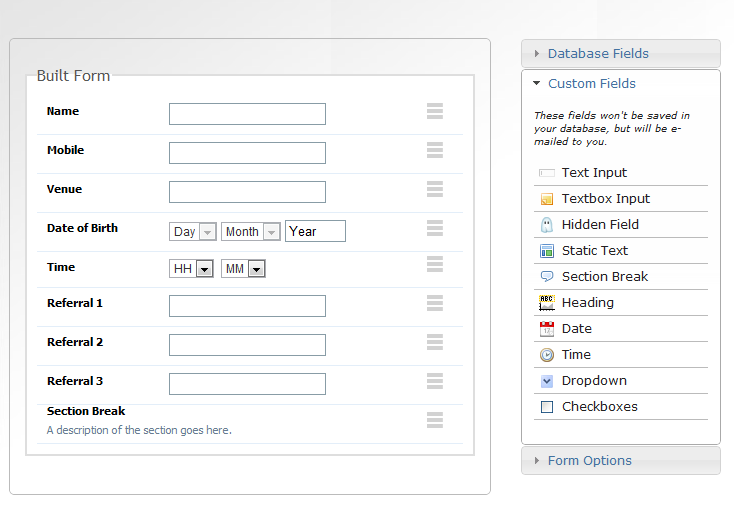734x511 pixels.
Task: Grab the drag handle for Venue row
Action: [434, 189]
